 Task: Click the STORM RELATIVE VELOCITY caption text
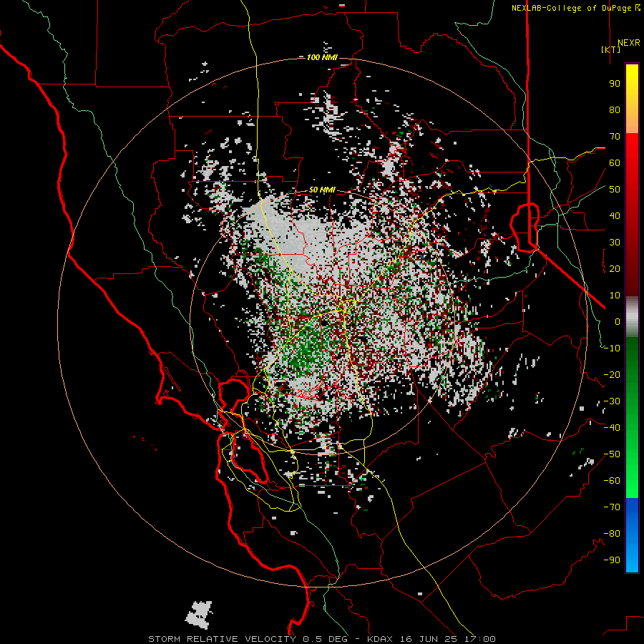[x=222, y=639]
